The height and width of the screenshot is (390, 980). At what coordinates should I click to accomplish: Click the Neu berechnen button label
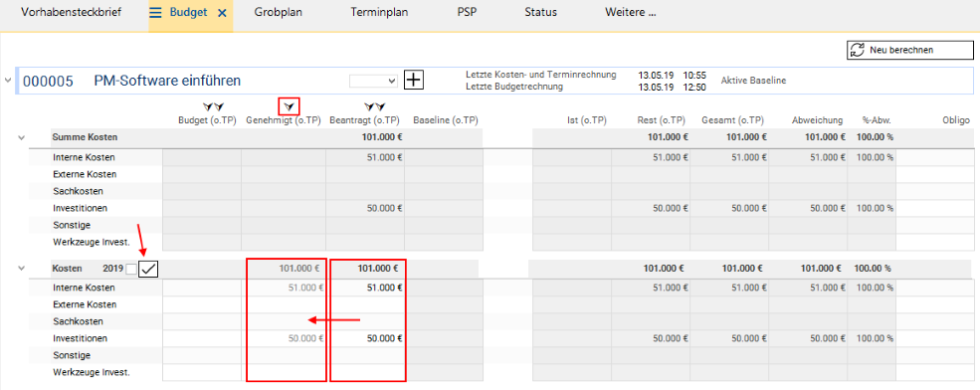click(x=901, y=50)
